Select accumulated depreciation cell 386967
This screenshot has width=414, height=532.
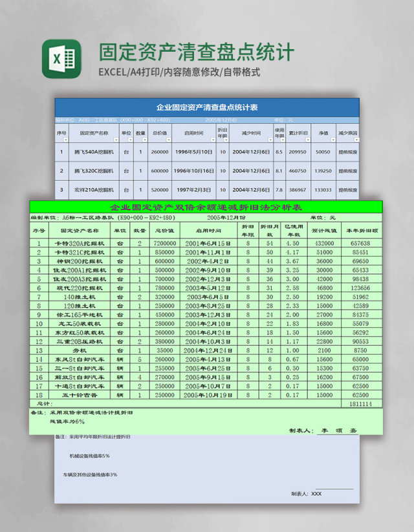click(298, 190)
